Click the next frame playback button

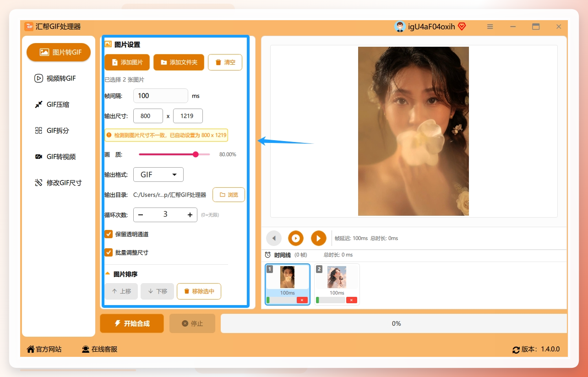[319, 238]
